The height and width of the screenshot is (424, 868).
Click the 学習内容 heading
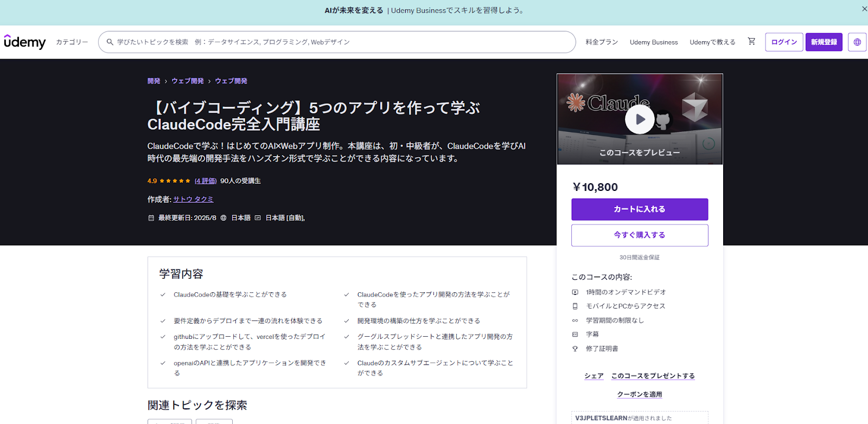pyautogui.click(x=181, y=274)
